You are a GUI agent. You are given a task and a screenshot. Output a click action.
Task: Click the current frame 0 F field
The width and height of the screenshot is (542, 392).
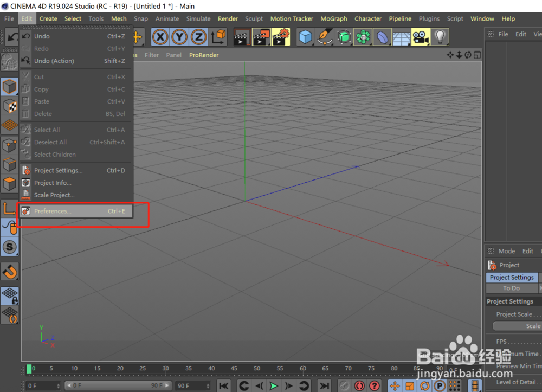coord(43,386)
